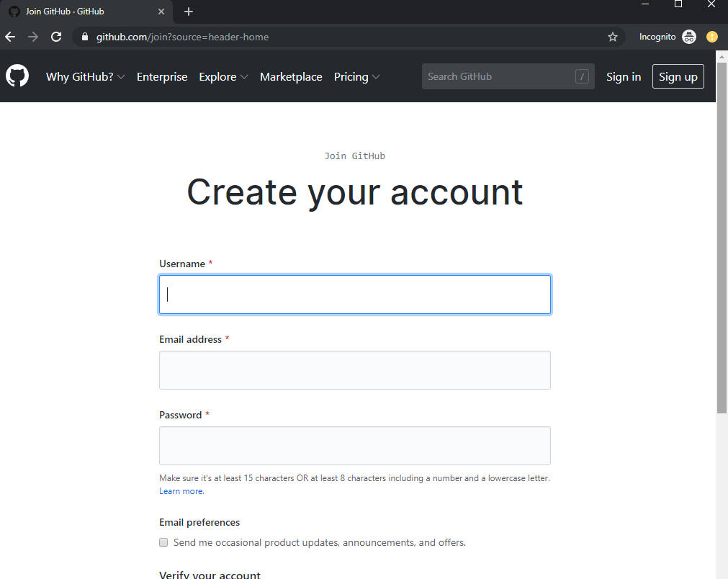Select the Join GitHub browser tab
The width and height of the screenshot is (728, 579).
pos(86,12)
